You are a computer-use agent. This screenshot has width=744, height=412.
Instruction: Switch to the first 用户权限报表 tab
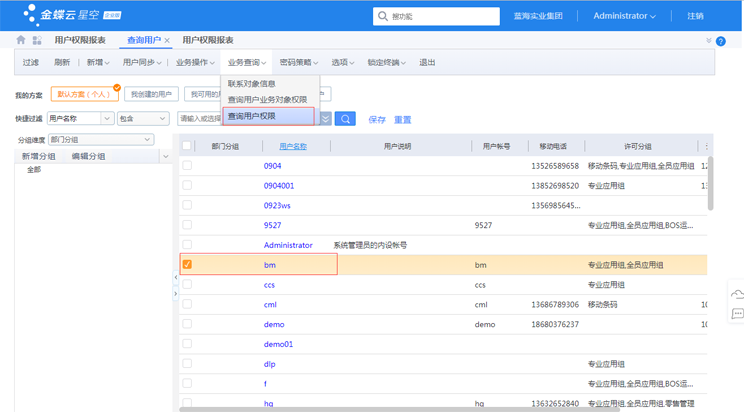80,40
